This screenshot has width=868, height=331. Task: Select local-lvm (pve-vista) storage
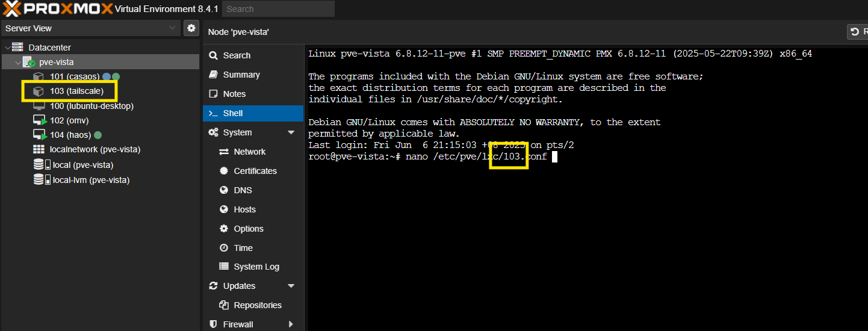click(x=91, y=180)
